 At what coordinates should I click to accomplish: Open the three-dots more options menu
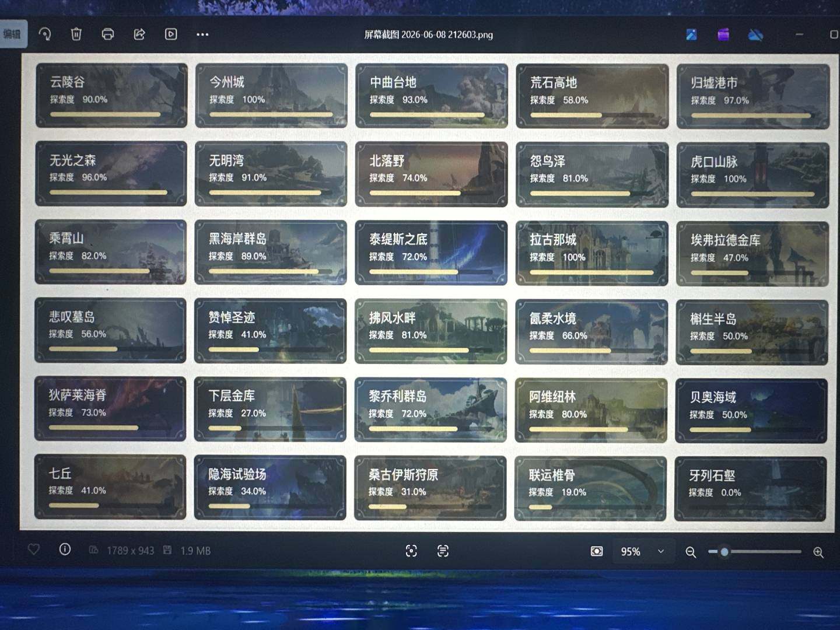coord(202,34)
